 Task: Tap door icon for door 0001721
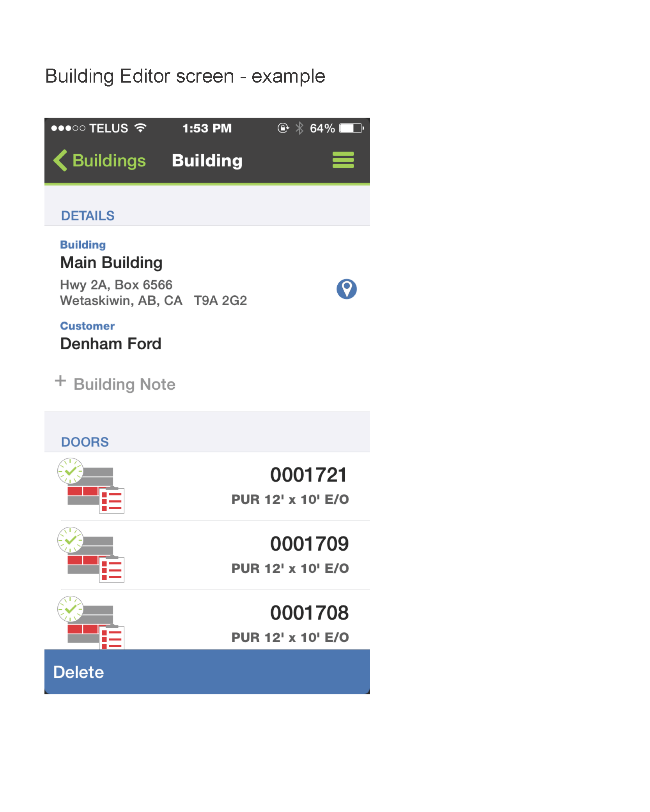click(x=91, y=485)
